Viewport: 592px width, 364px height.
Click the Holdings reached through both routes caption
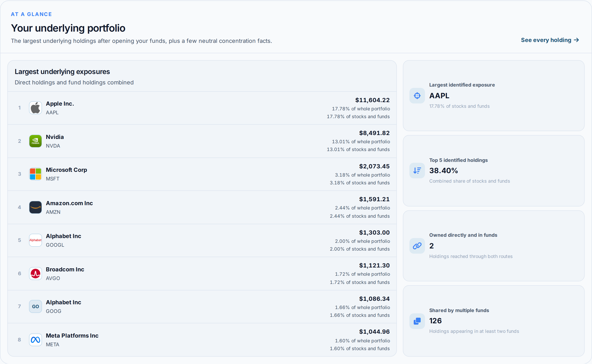pyautogui.click(x=471, y=256)
